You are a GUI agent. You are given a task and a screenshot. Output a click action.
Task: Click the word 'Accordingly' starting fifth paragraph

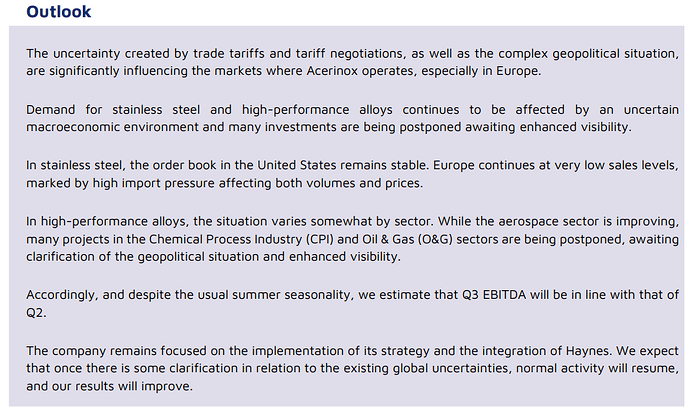(62, 295)
